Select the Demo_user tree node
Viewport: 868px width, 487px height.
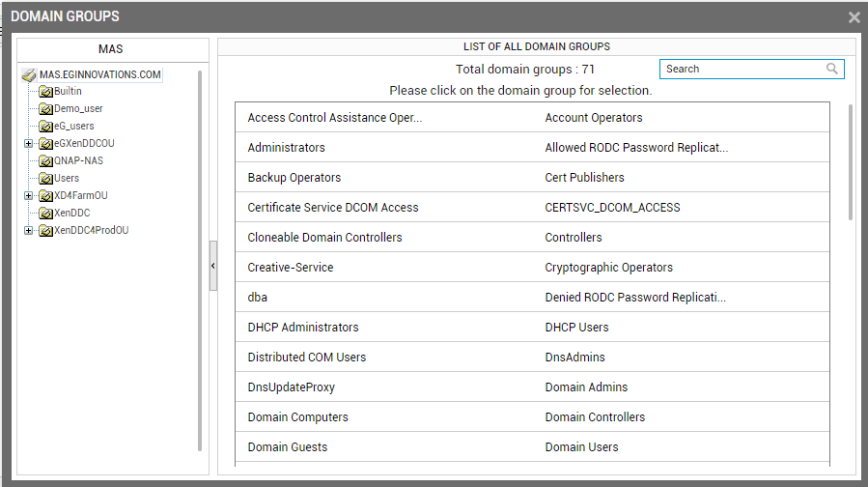coord(78,108)
